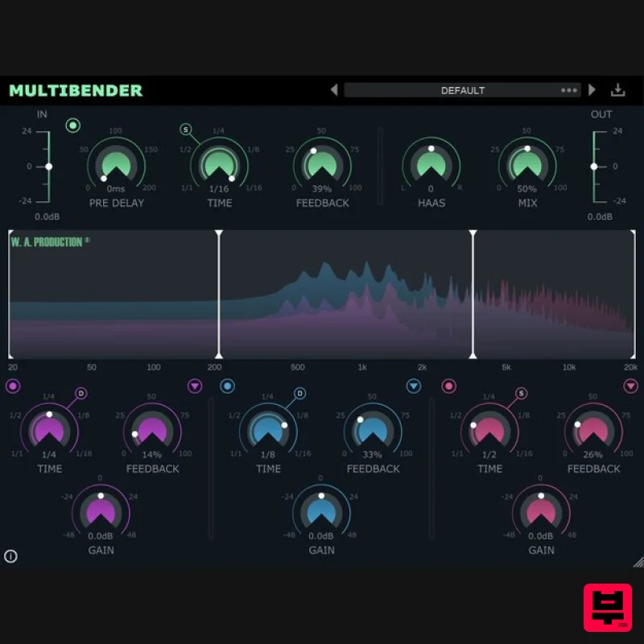Go to the previous preset arrow

tap(334, 90)
